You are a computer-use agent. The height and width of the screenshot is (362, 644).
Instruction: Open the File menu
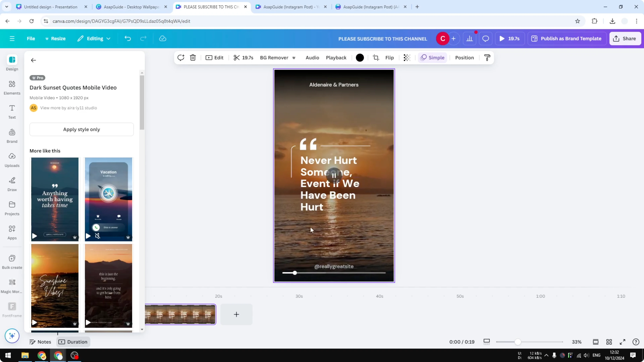point(31,38)
